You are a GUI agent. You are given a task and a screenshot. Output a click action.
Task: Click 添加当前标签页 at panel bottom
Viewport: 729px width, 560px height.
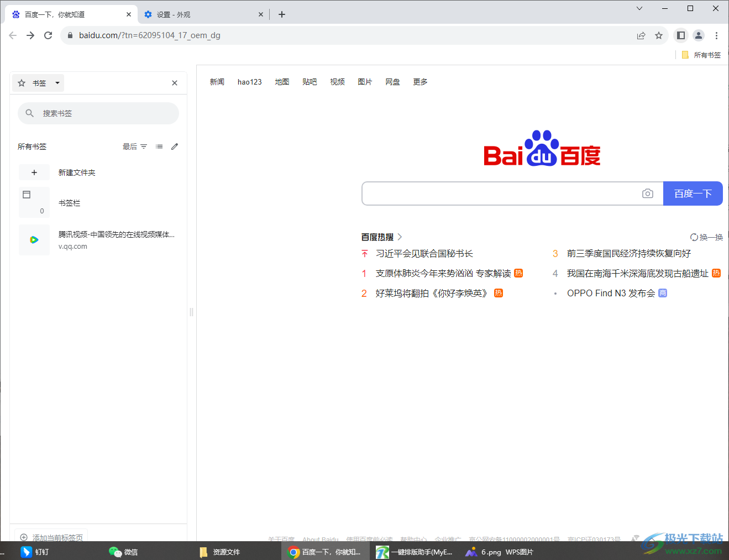(x=51, y=537)
